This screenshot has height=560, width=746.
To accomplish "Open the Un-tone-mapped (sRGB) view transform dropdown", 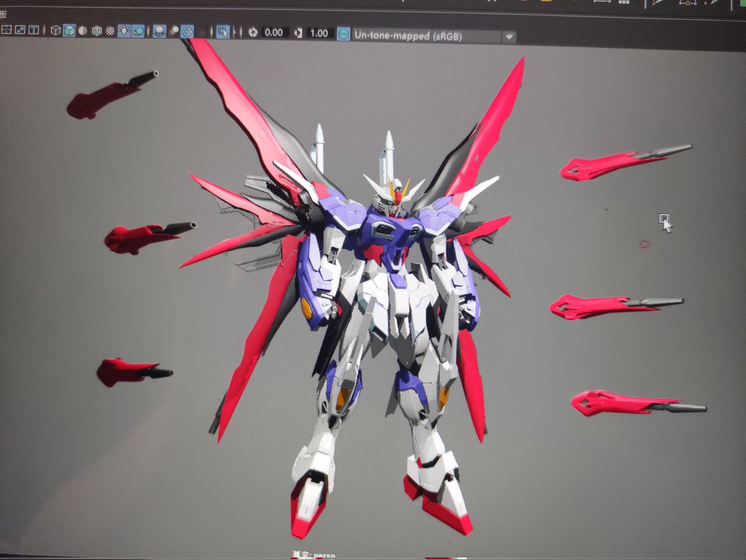I will pos(434,35).
